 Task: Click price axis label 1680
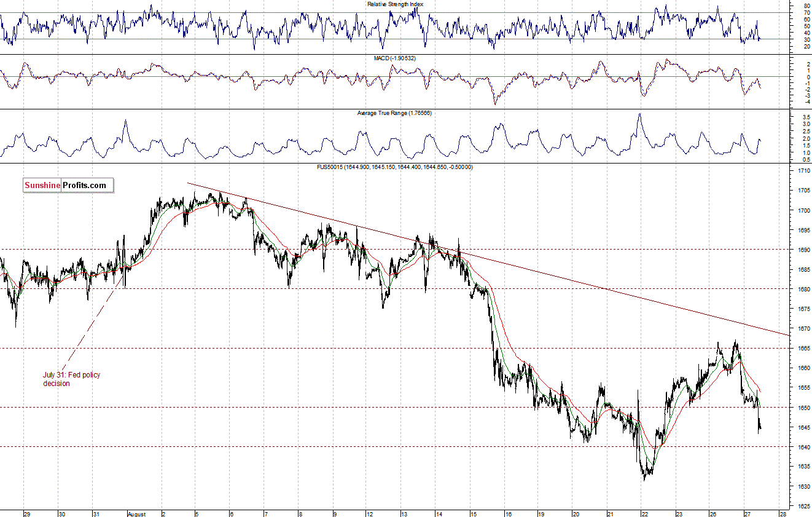tap(804, 289)
